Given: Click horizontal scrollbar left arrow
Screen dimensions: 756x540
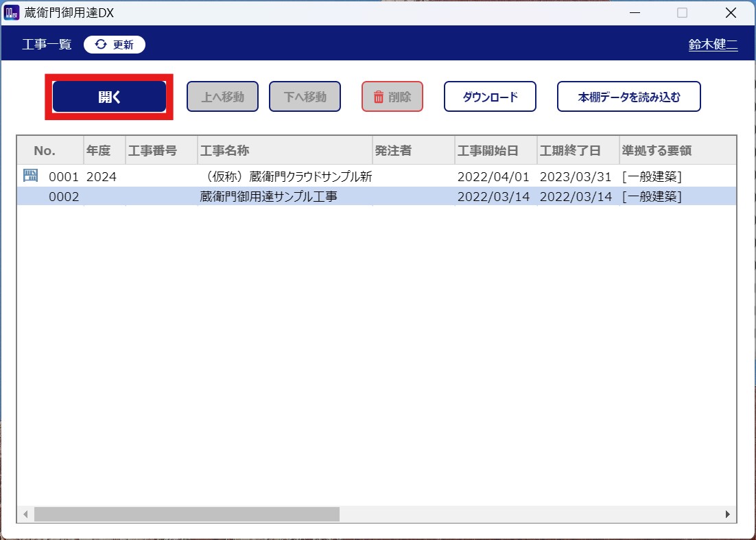Looking at the screenshot, I should (25, 515).
